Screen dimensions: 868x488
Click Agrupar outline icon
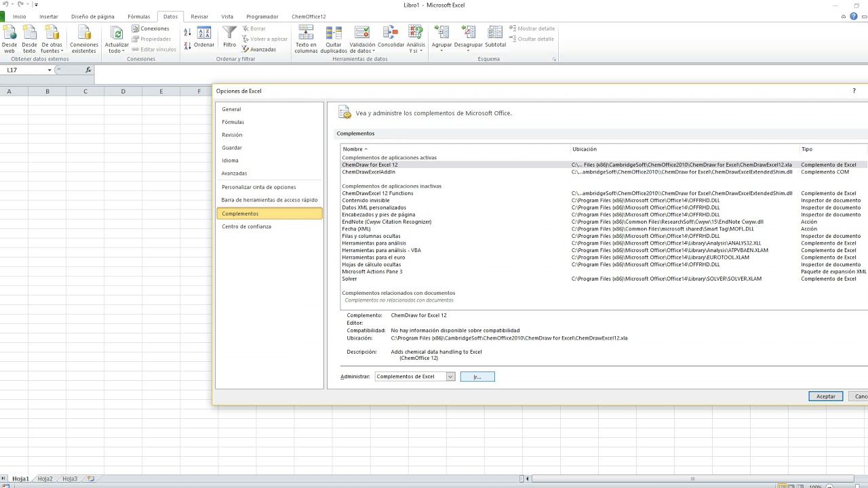[x=441, y=38]
